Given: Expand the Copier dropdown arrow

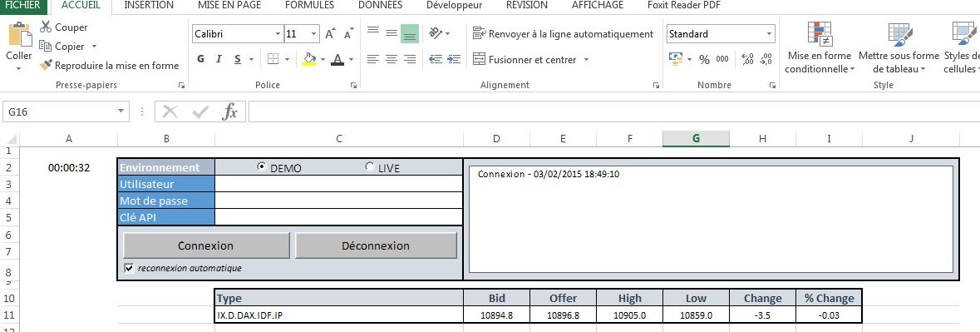Looking at the screenshot, I should [x=95, y=47].
